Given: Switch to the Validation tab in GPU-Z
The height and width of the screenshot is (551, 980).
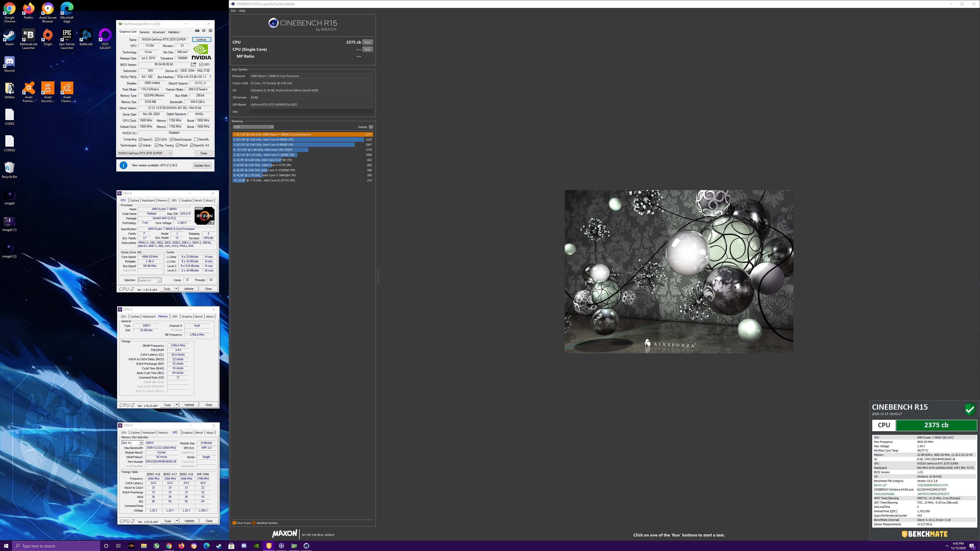Looking at the screenshot, I should 174,32.
